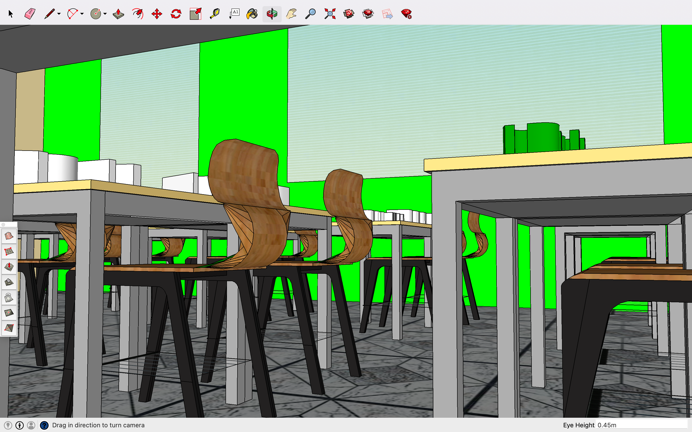
Task: Activate the Arc drawing tool
Action: (72, 14)
